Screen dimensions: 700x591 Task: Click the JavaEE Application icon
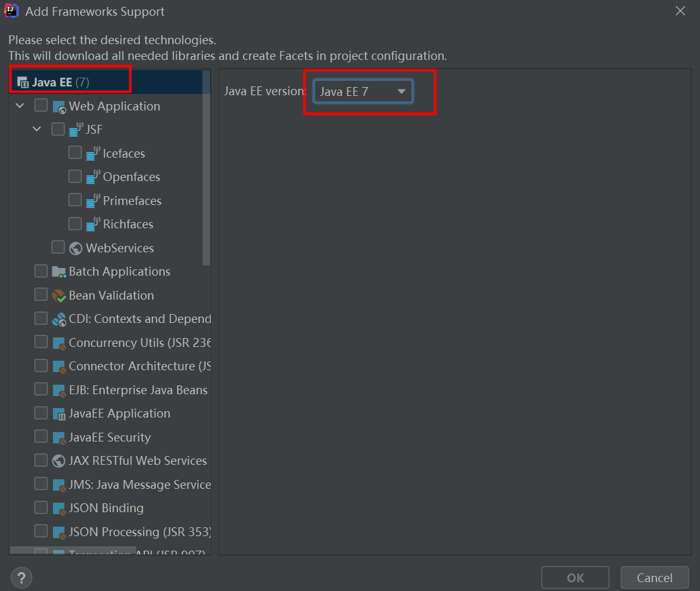pyautogui.click(x=59, y=414)
